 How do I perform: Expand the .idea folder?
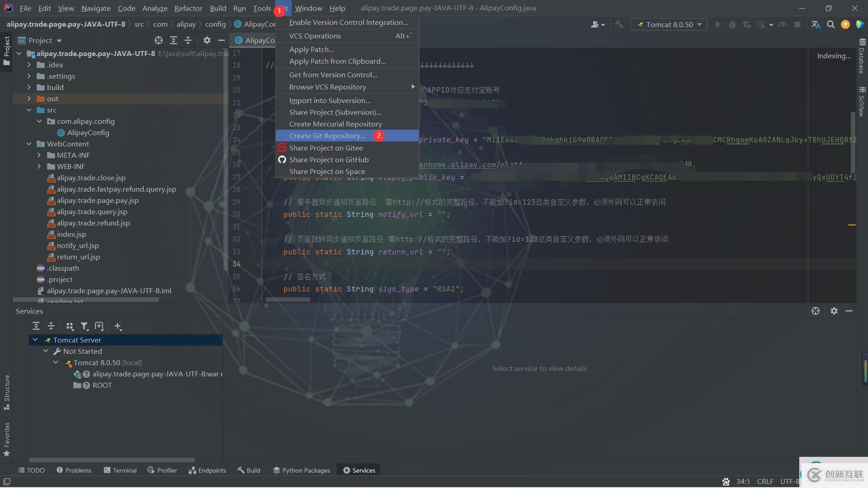tap(29, 65)
